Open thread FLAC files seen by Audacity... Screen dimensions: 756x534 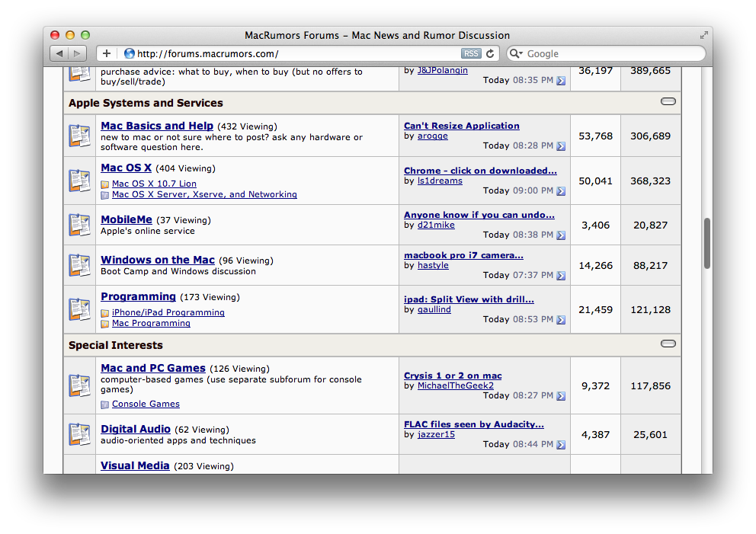pyautogui.click(x=474, y=424)
